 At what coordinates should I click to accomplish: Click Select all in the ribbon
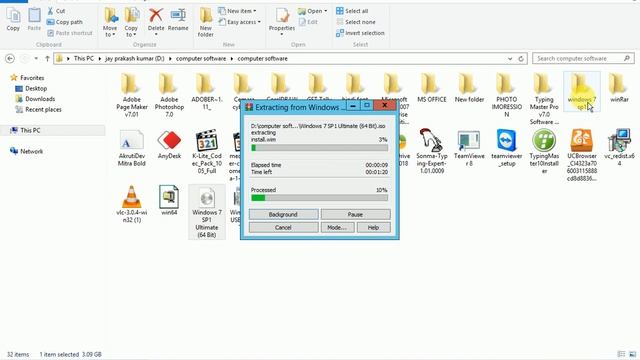click(352, 11)
